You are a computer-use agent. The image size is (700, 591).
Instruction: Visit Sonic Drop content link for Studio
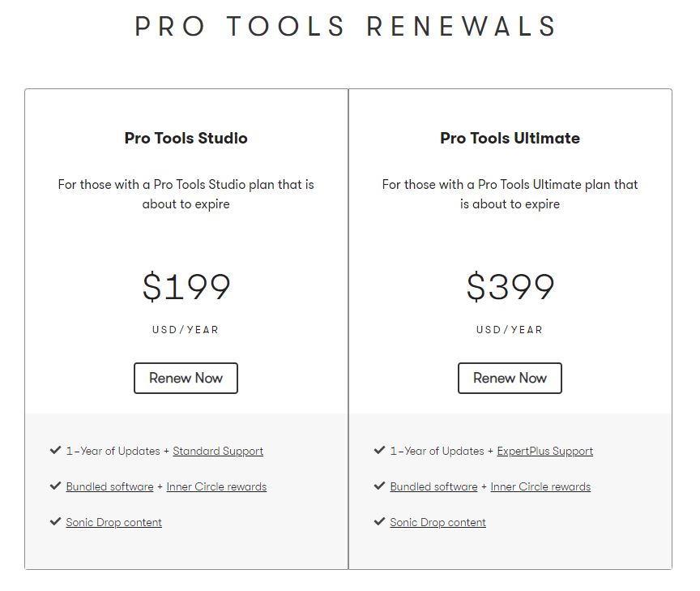pos(113,522)
